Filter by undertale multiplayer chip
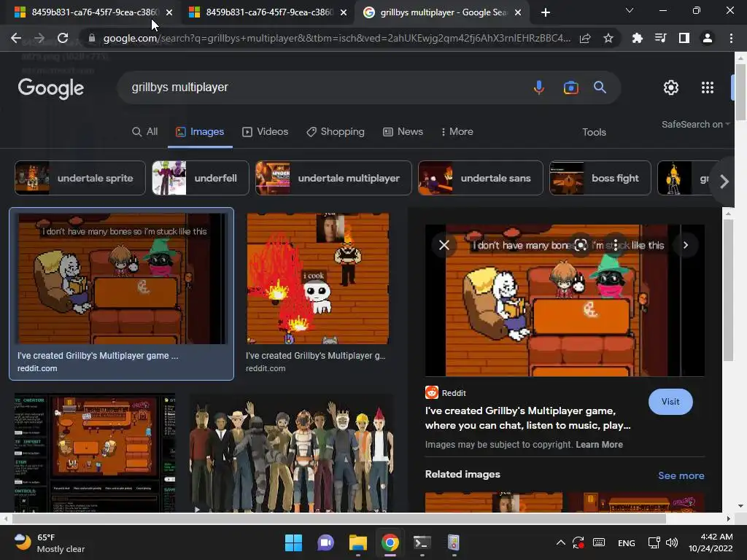This screenshot has height=560, width=747. click(x=333, y=178)
